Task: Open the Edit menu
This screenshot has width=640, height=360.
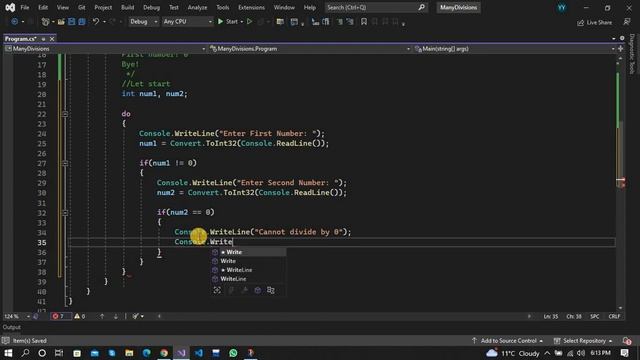Action: 43,7
